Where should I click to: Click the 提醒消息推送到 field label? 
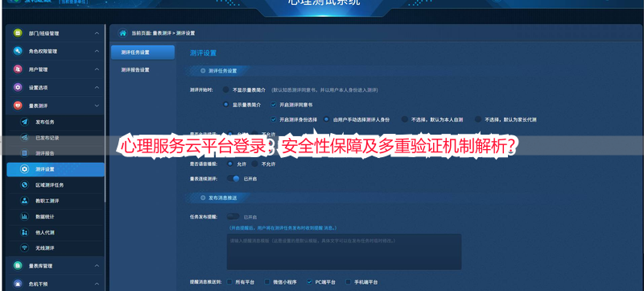(x=205, y=282)
